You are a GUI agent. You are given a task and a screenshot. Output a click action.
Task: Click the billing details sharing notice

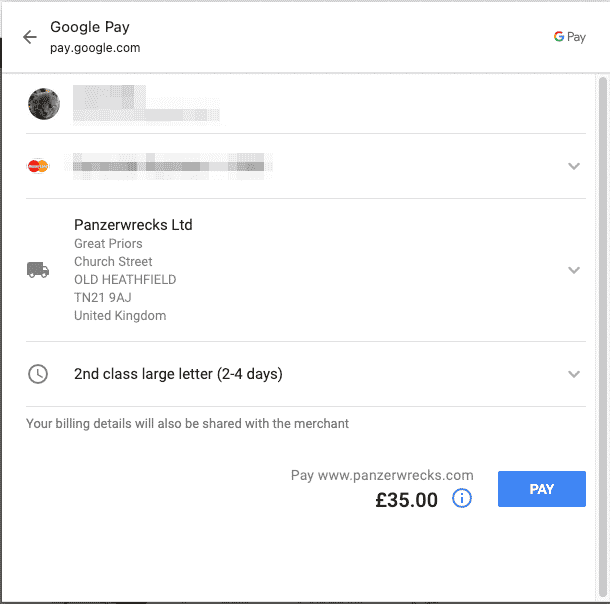tap(188, 424)
